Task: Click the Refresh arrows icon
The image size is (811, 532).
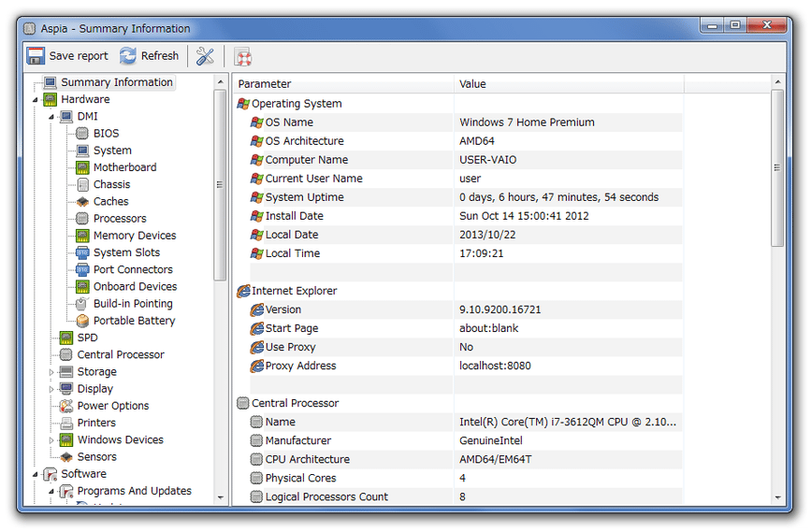Action: click(128, 56)
